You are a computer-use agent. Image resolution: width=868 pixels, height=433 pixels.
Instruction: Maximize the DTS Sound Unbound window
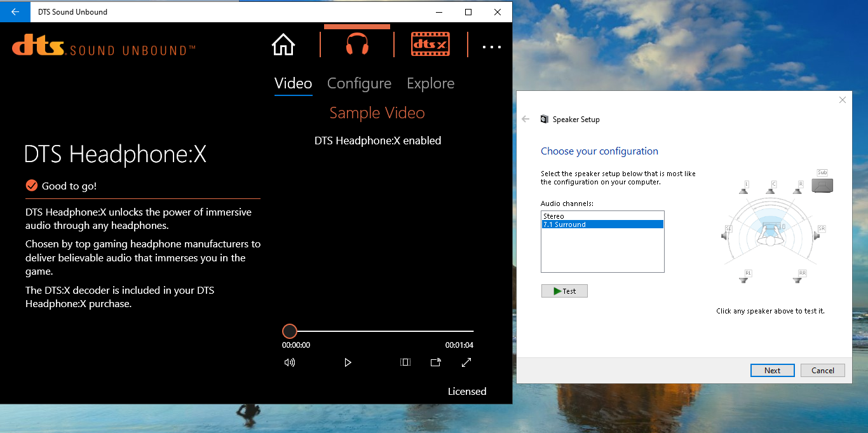point(468,11)
